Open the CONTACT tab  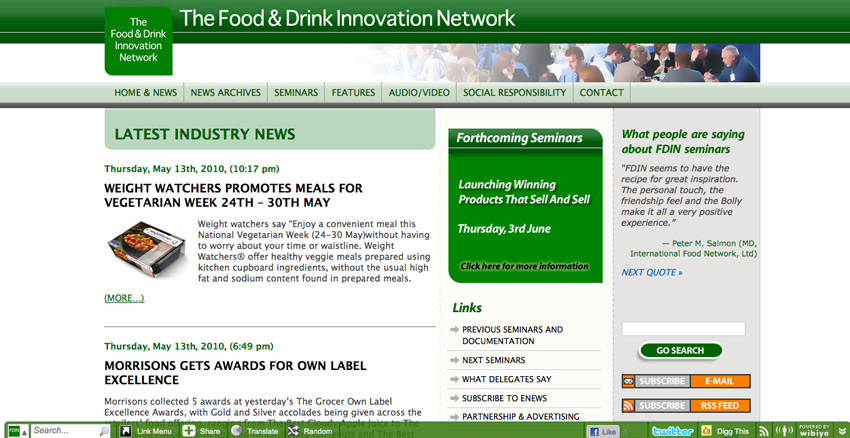click(602, 93)
